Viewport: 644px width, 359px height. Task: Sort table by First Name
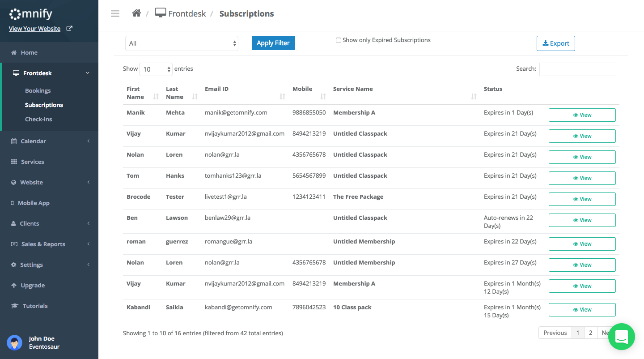pyautogui.click(x=156, y=96)
